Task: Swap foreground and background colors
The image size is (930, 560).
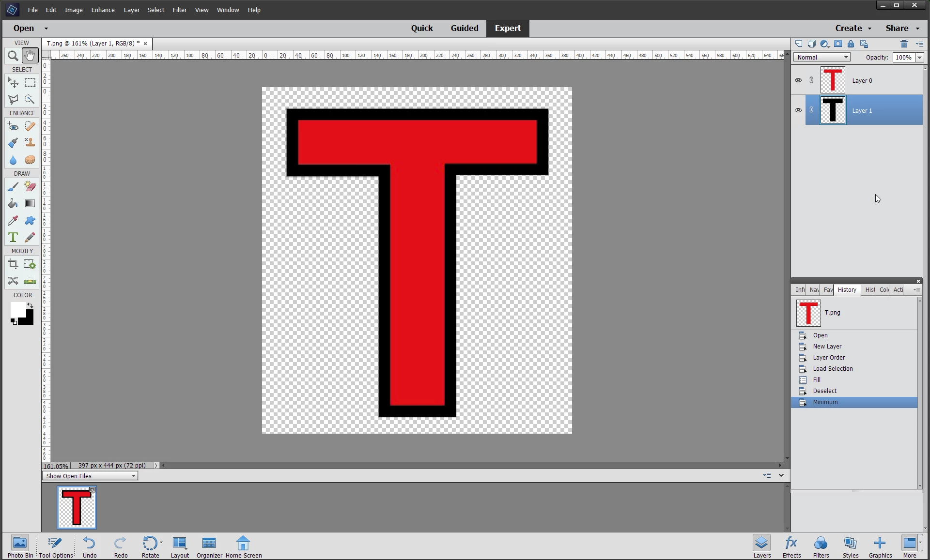Action: (x=31, y=305)
